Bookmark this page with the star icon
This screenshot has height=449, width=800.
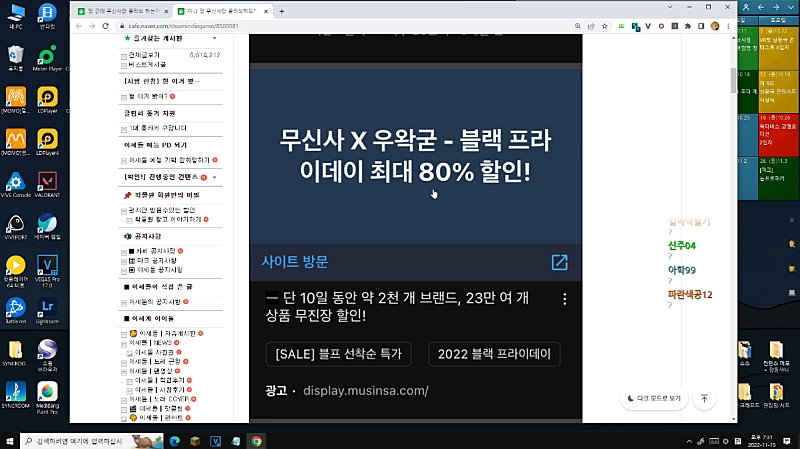pyautogui.click(x=605, y=26)
